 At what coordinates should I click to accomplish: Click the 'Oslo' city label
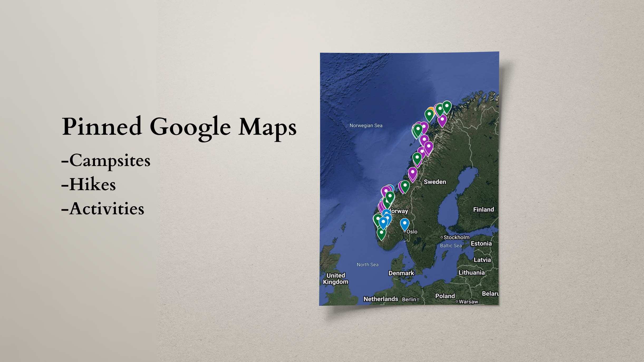(412, 232)
